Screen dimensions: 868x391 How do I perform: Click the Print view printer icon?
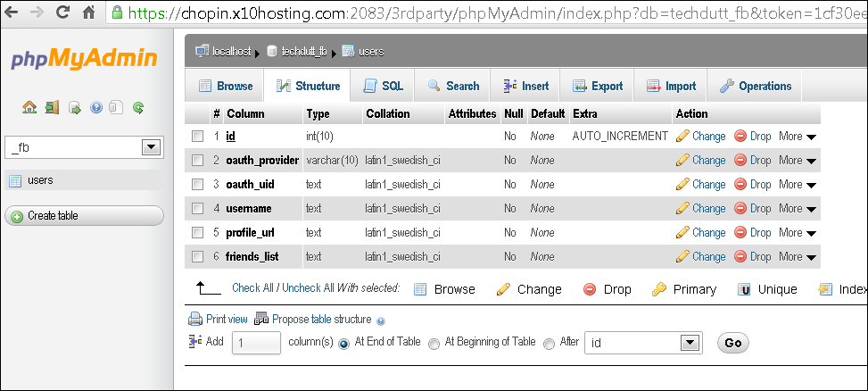(x=195, y=319)
